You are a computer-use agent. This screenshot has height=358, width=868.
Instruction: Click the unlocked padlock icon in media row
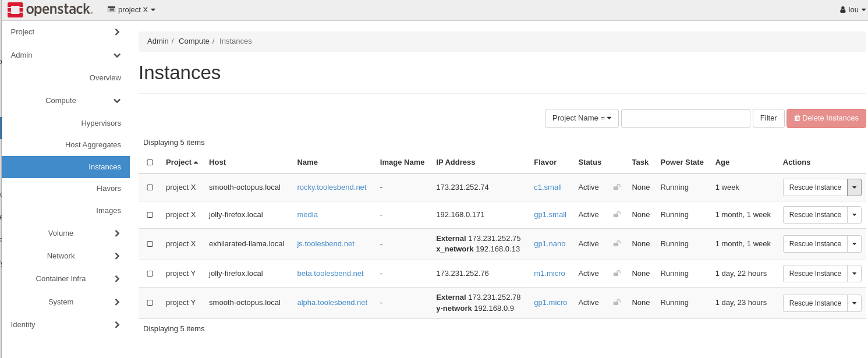pyautogui.click(x=617, y=215)
